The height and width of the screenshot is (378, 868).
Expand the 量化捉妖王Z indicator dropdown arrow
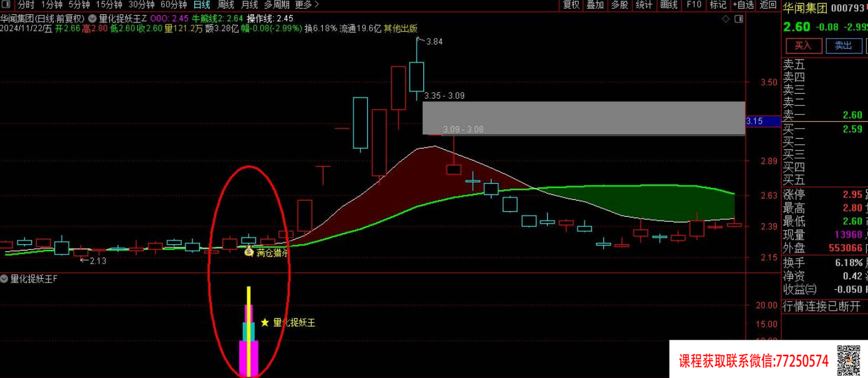92,19
